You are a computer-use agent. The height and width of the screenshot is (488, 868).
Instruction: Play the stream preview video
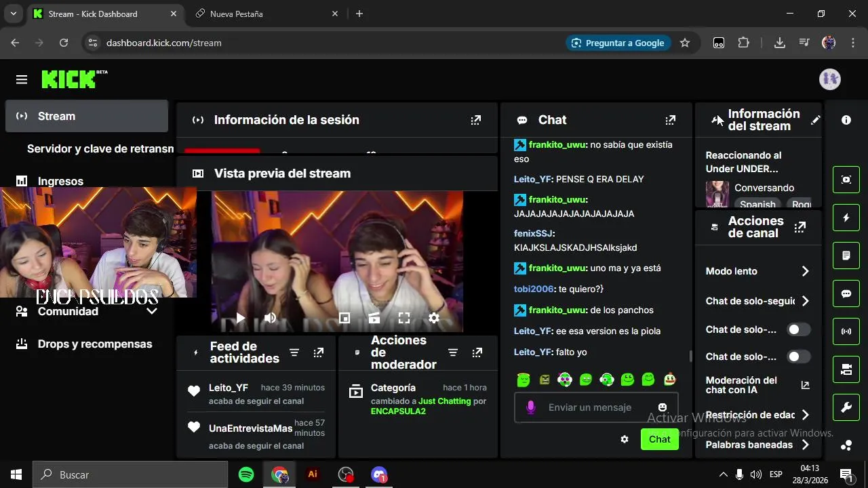(240, 318)
